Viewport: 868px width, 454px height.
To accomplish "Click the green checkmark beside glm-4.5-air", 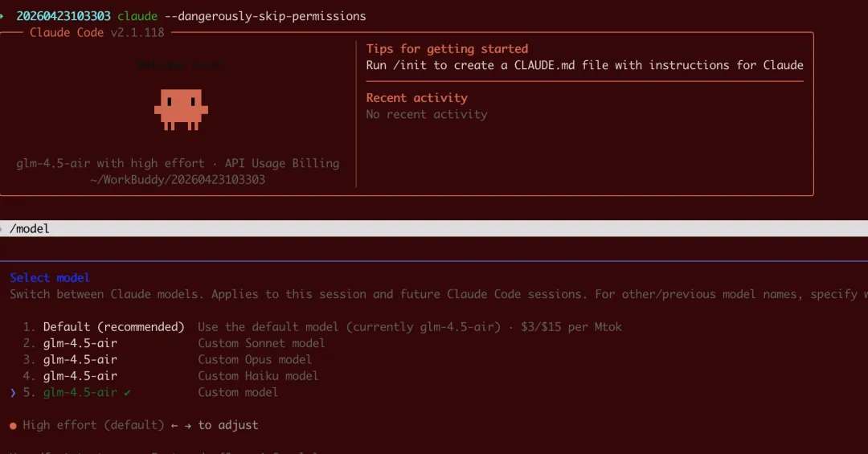I will (x=127, y=393).
